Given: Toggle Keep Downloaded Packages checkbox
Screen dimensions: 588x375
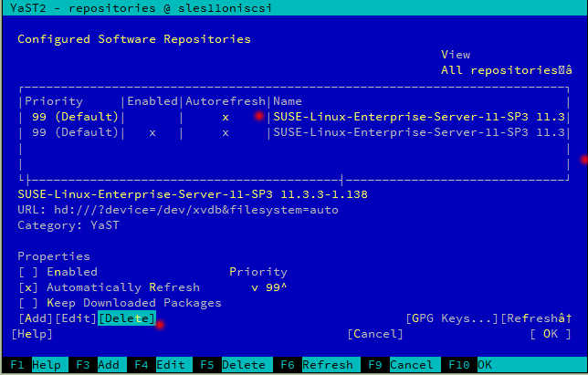Looking at the screenshot, I should pyautogui.click(x=28, y=303).
